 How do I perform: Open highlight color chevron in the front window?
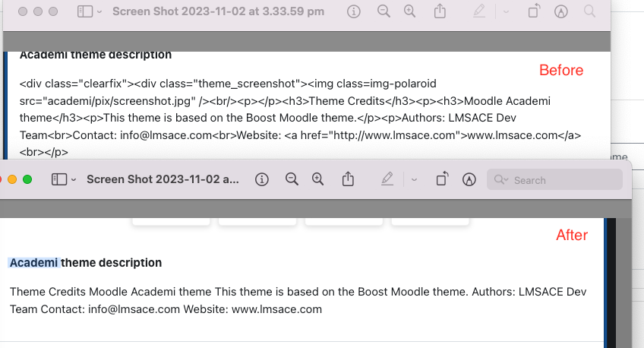click(x=414, y=179)
